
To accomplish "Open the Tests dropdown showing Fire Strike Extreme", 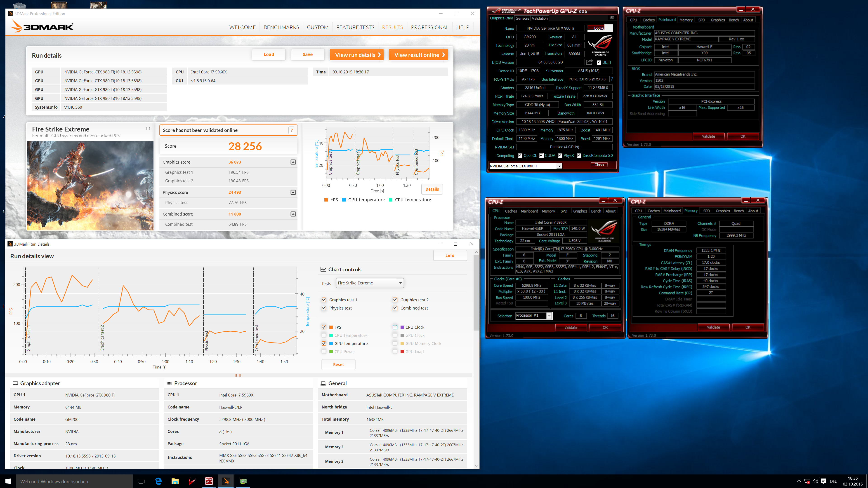I will pyautogui.click(x=370, y=283).
